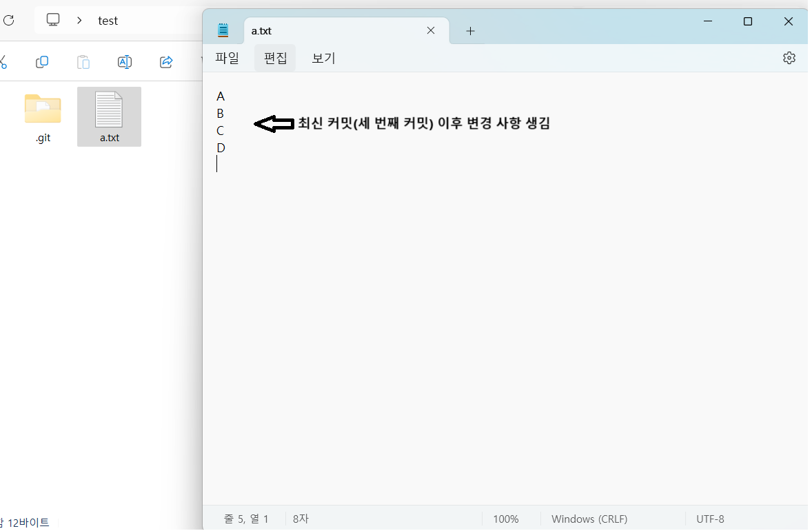The width and height of the screenshot is (812, 531).
Task: Click the UTF-8 encoding indicator
Action: 710,519
